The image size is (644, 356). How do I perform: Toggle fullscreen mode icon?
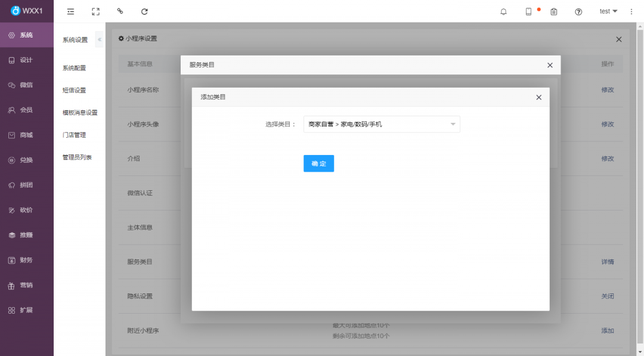tap(95, 11)
